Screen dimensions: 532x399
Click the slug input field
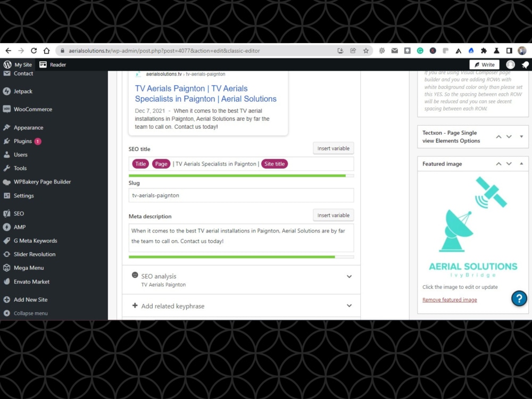241,195
